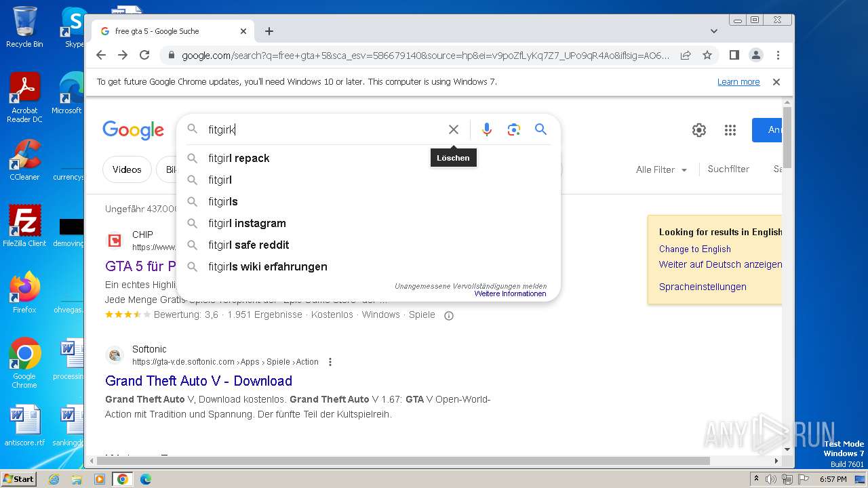Select suggestion 'fitgirl safe reddit'

368,245
